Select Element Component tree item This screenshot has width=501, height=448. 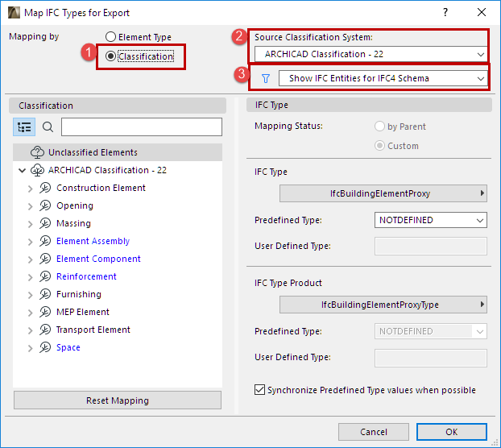[98, 259]
